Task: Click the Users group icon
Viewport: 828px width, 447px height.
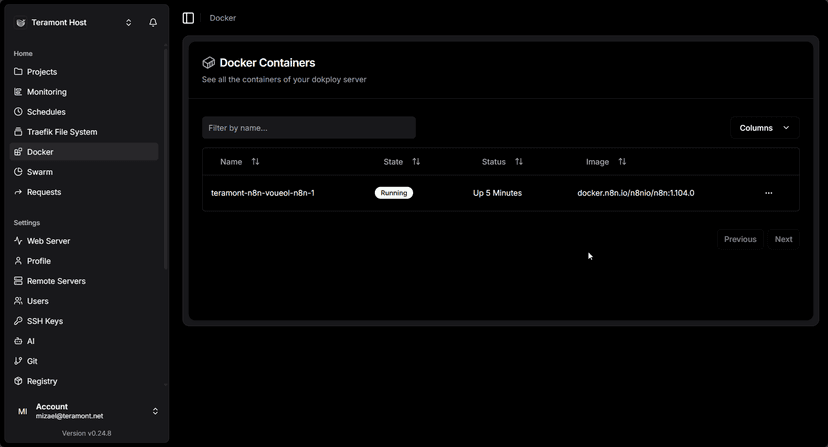Action: pyautogui.click(x=18, y=301)
